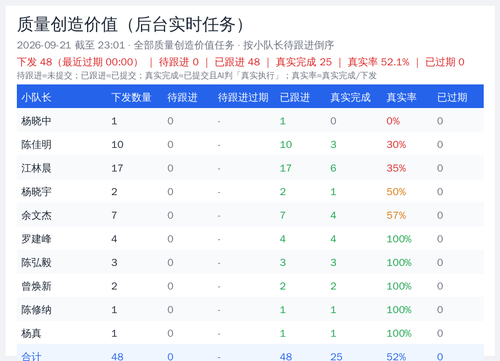Select the name 曾焕新

(x=36, y=286)
